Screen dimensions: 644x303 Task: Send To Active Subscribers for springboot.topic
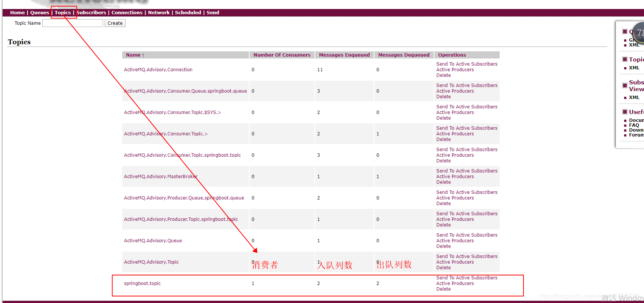(467, 278)
